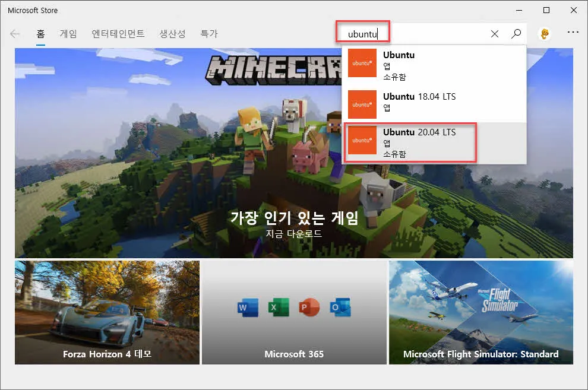
Task: Click the Outlook icon on the Microsoft 365 tile
Action: (340, 307)
